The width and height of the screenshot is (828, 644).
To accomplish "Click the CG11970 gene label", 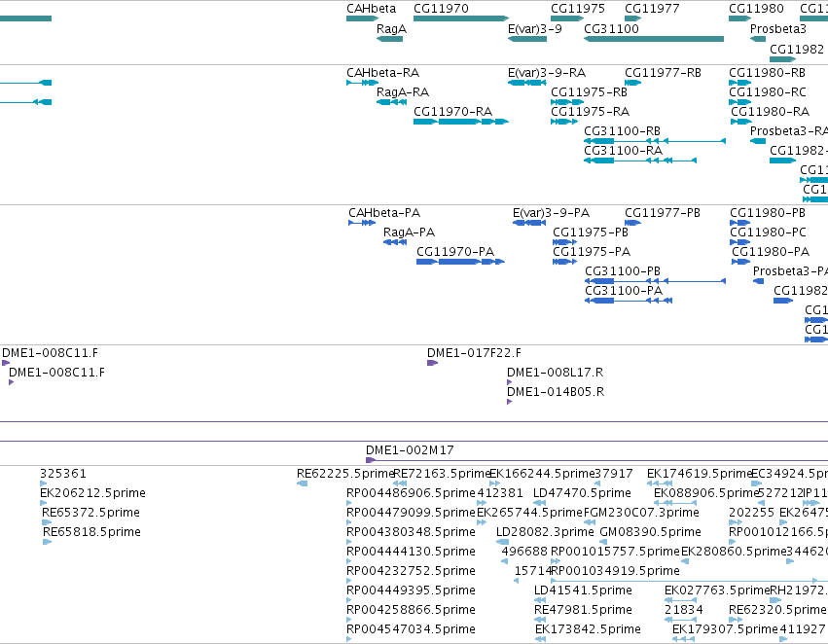I will tap(441, 9).
